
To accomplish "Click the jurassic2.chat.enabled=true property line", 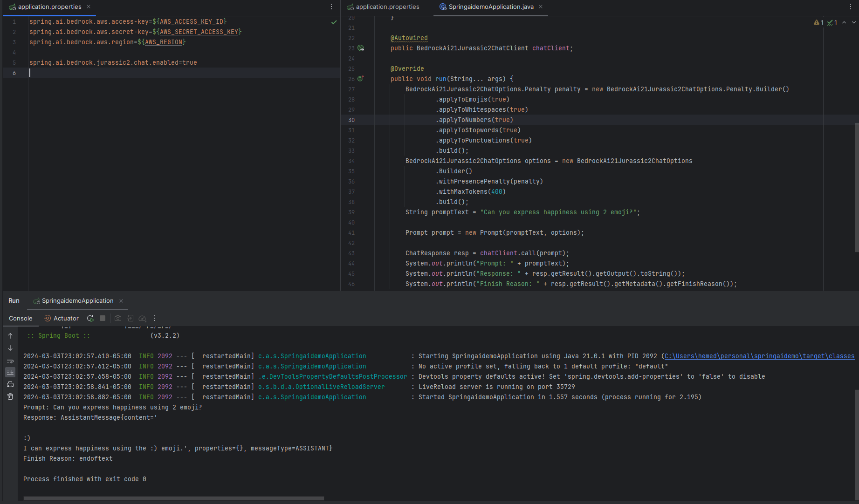I will click(113, 62).
